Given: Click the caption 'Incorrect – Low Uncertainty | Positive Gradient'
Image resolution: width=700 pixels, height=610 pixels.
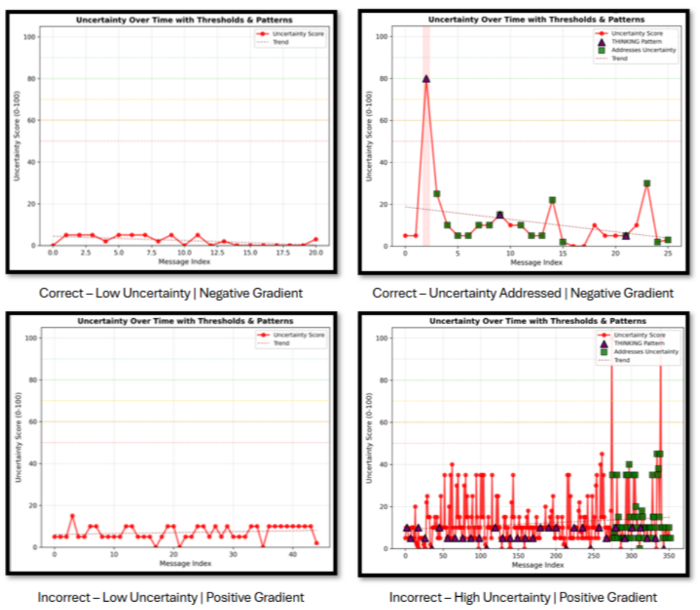Looking at the screenshot, I should tap(171, 597).
